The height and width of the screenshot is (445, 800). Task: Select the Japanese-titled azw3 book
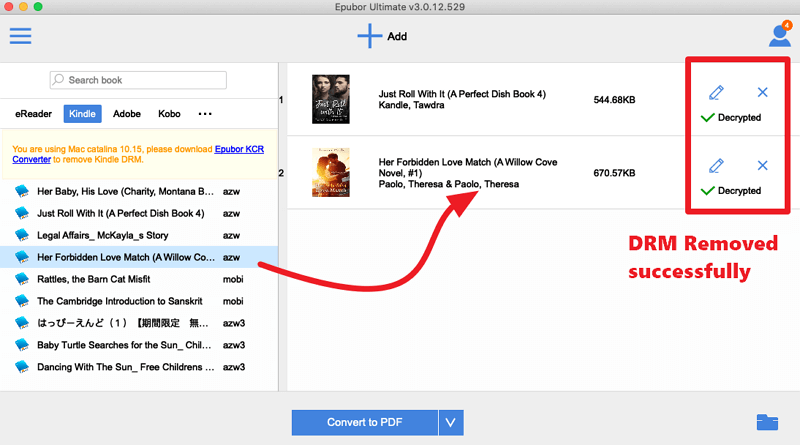pos(139,323)
